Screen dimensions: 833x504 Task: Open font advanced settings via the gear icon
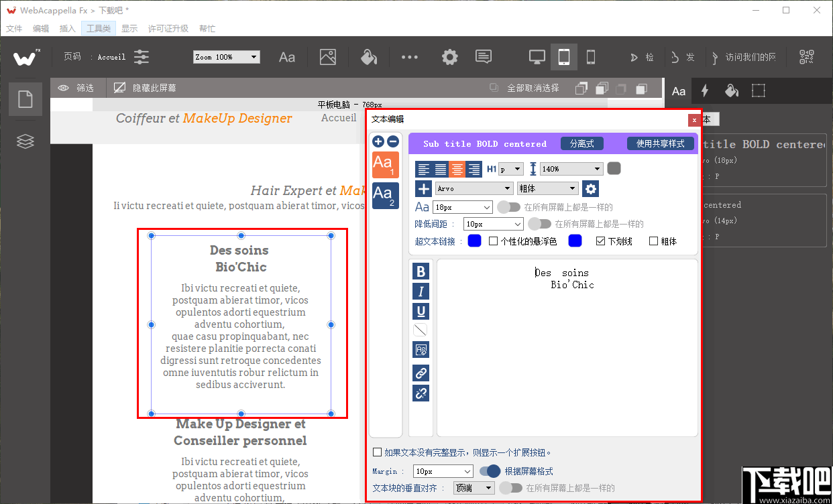[x=590, y=188]
